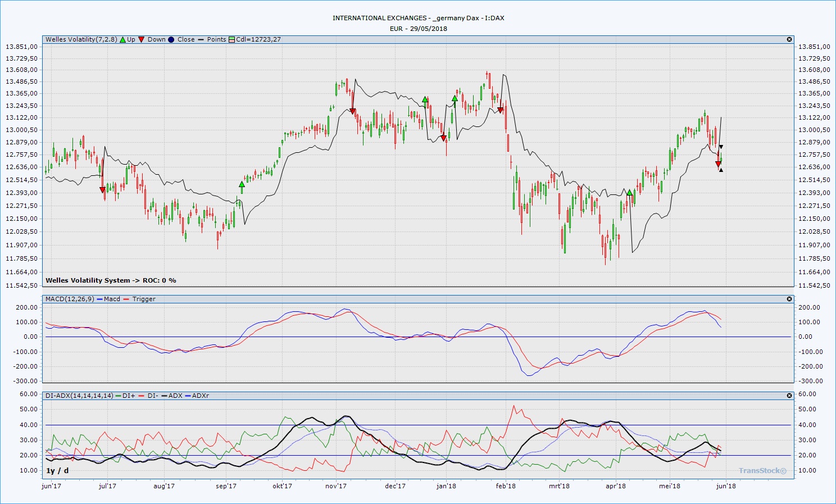
Task: Click the jun'17 date axis label
Action: point(52,486)
